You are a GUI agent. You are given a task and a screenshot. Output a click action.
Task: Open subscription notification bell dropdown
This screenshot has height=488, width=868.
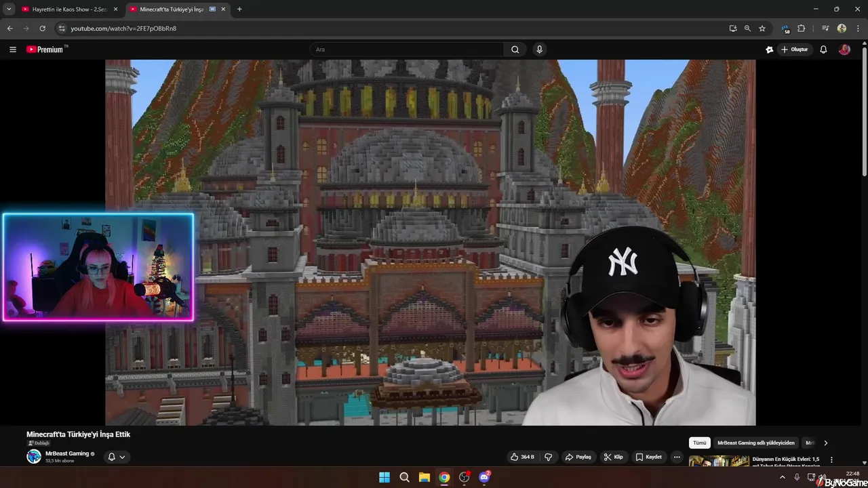point(116,457)
